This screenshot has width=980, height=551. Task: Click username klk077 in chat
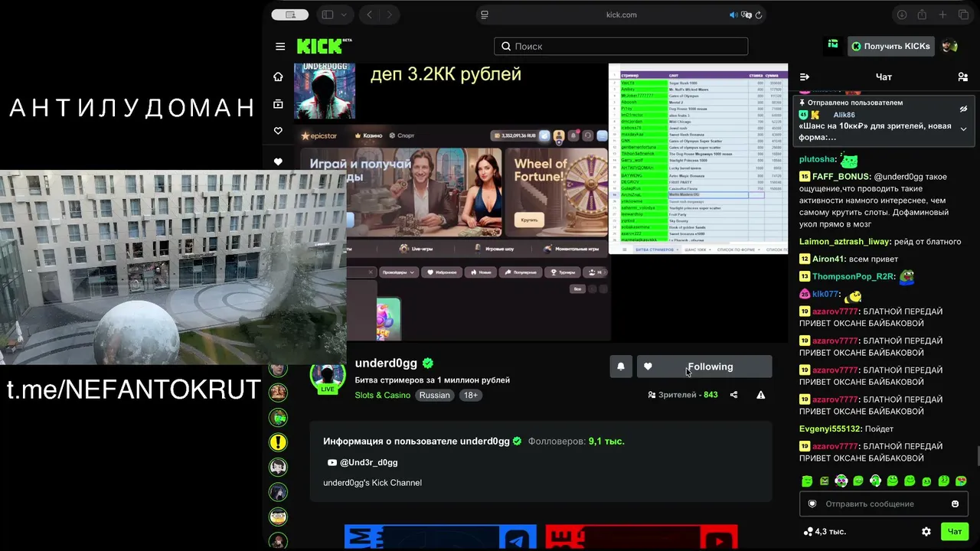pyautogui.click(x=825, y=295)
